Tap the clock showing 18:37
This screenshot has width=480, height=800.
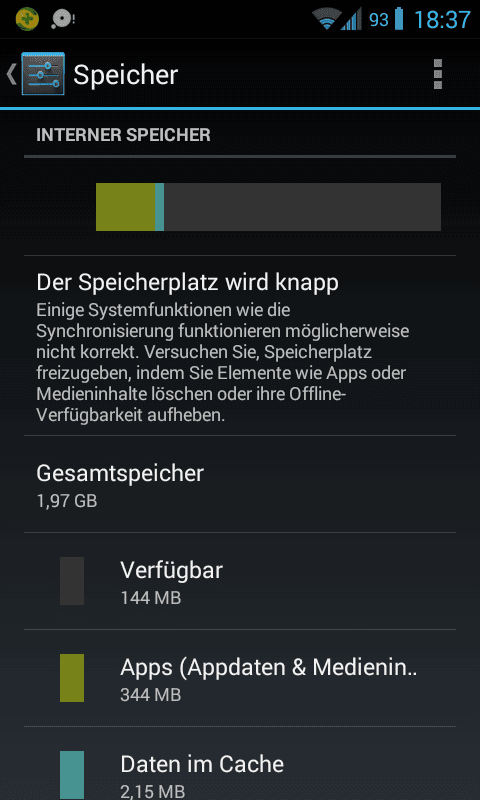pos(442,20)
